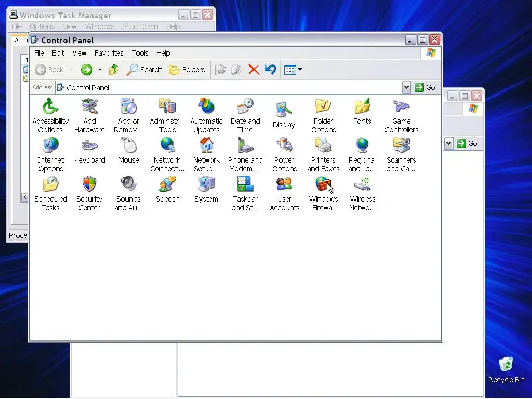Viewport: 532px width, 399px height.
Task: Open Folder Options icon
Action: 323,115
